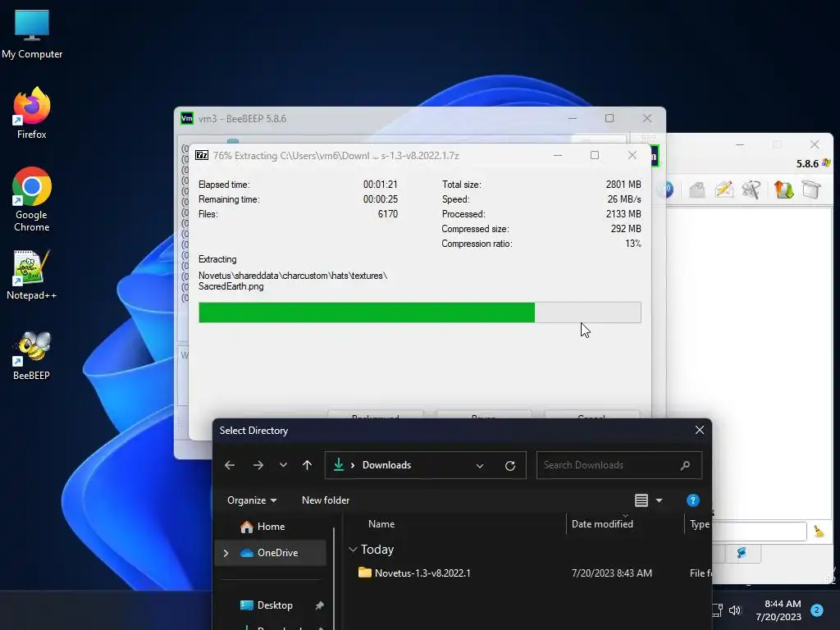Click the Downloads path in address bar
840x630 pixels.
pos(386,465)
